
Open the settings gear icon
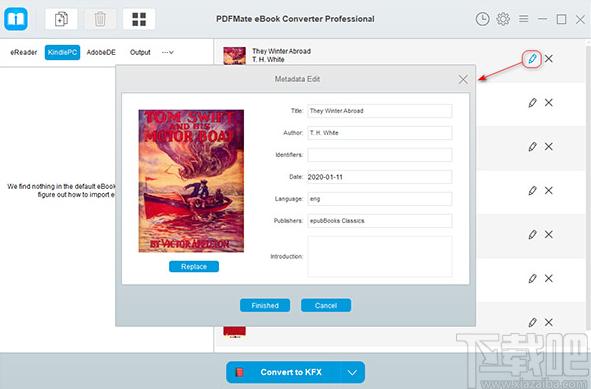[503, 19]
